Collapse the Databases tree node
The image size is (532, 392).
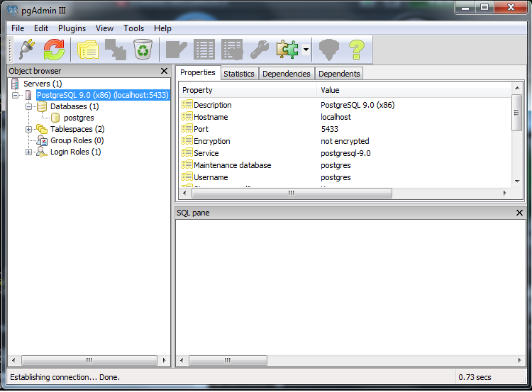29,106
